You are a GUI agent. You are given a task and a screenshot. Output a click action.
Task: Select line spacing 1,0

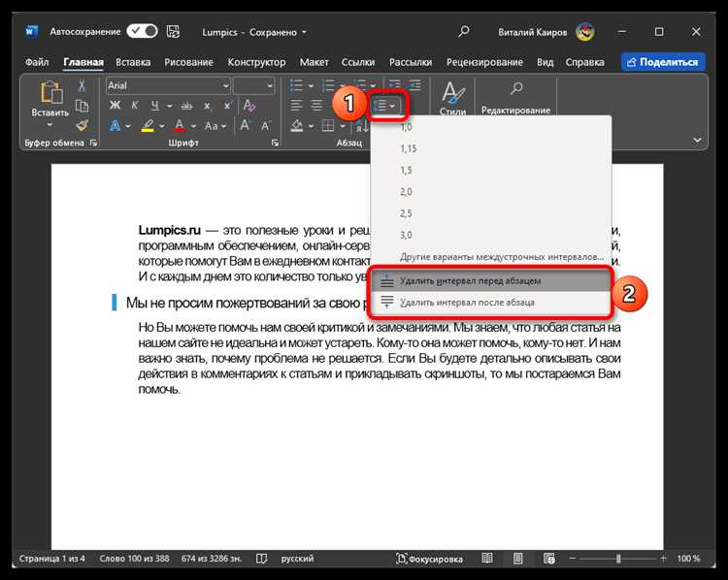click(491, 127)
